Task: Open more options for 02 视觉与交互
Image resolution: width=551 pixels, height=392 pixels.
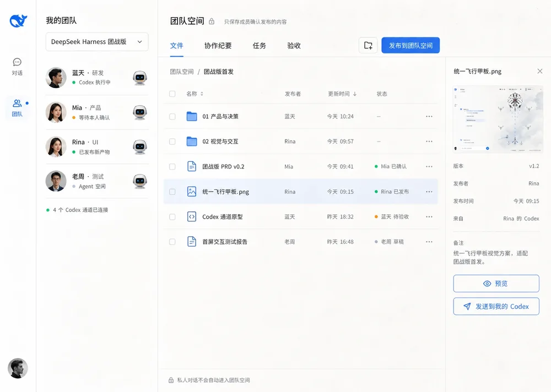Action: click(x=429, y=141)
